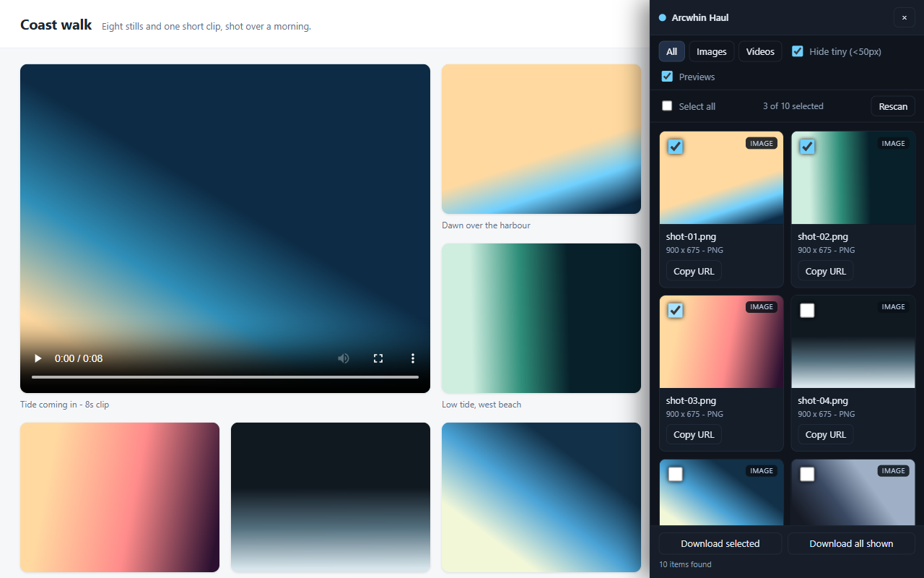Click the shot-03.png filename
This screenshot has width=924, height=578.
691,400
